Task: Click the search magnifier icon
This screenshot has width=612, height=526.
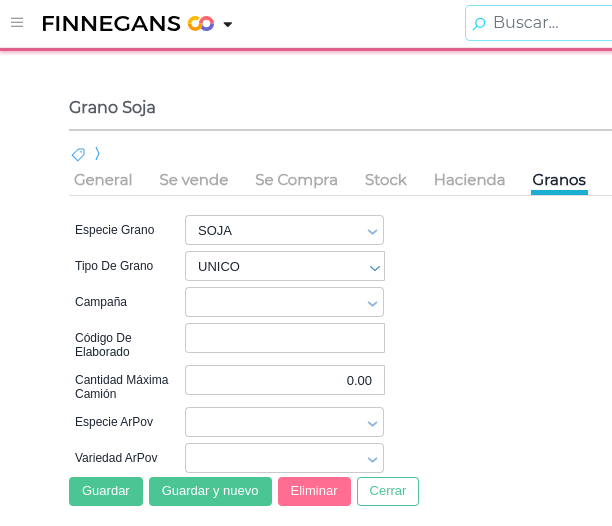Action: coord(479,23)
